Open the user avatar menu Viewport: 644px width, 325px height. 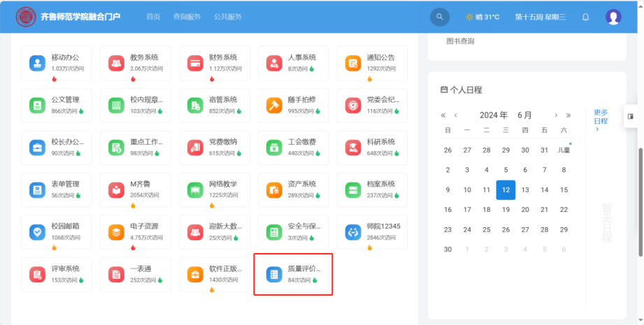click(x=613, y=17)
